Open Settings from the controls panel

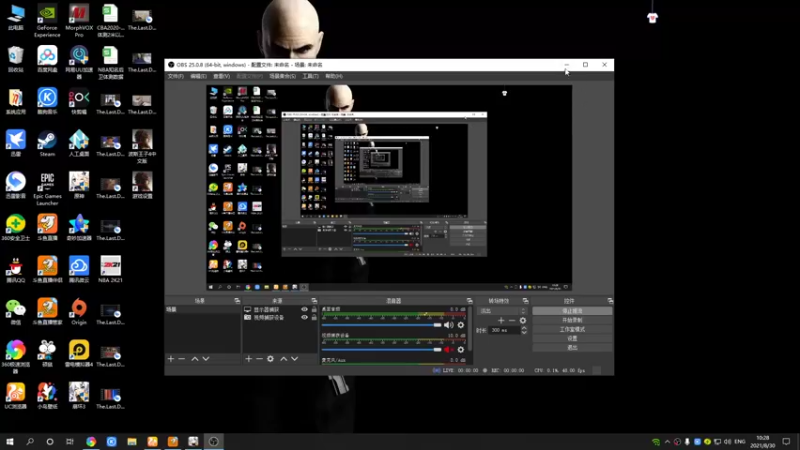572,338
